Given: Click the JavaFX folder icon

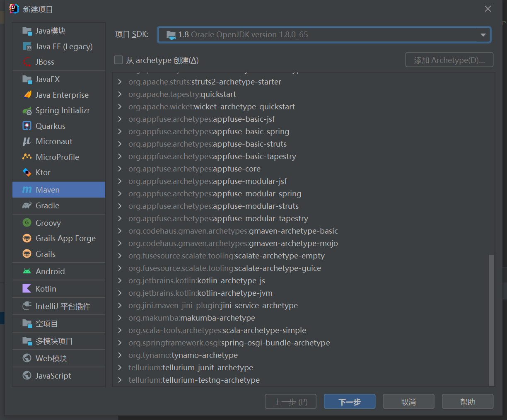Looking at the screenshot, I should (x=27, y=79).
